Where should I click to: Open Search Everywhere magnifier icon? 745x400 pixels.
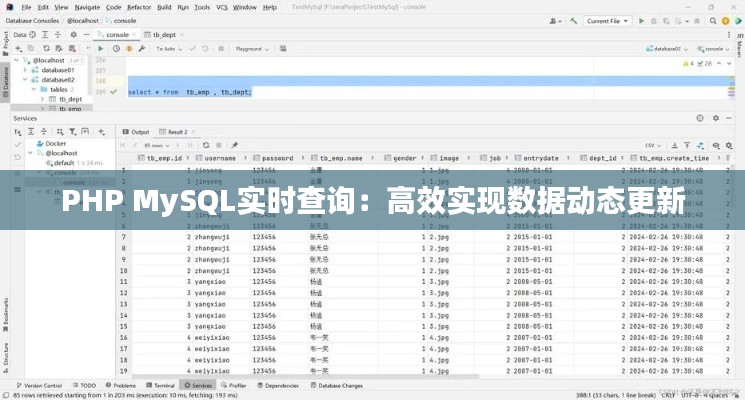click(713, 21)
